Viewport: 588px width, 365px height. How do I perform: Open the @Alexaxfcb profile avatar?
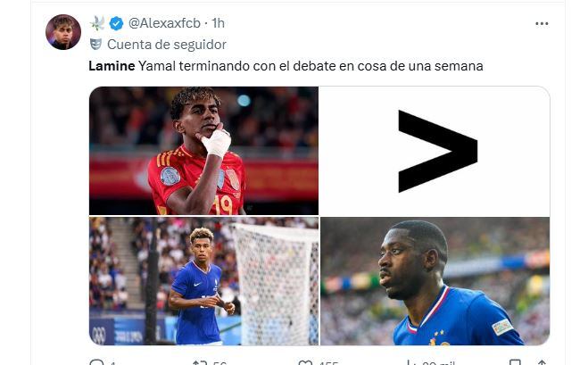tap(63, 32)
